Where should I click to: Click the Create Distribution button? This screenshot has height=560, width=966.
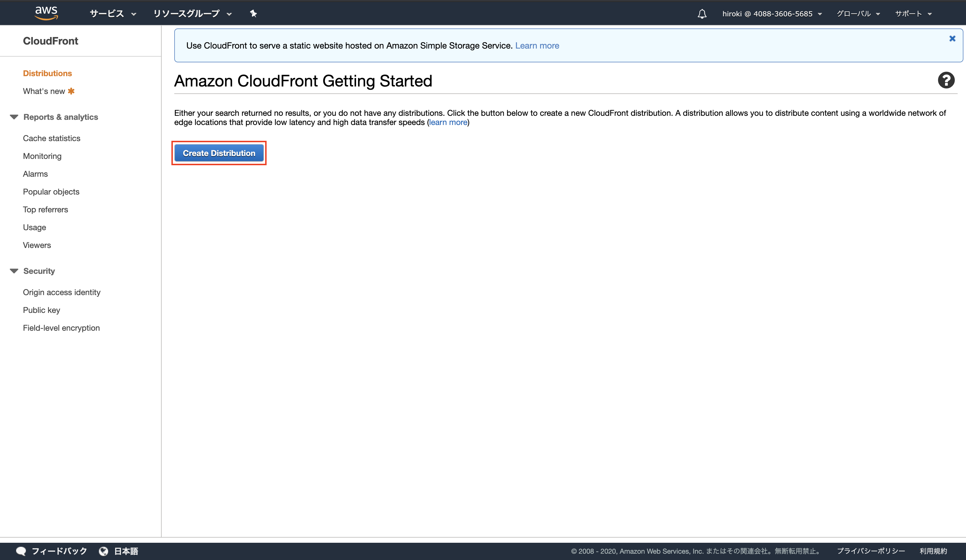[219, 153]
